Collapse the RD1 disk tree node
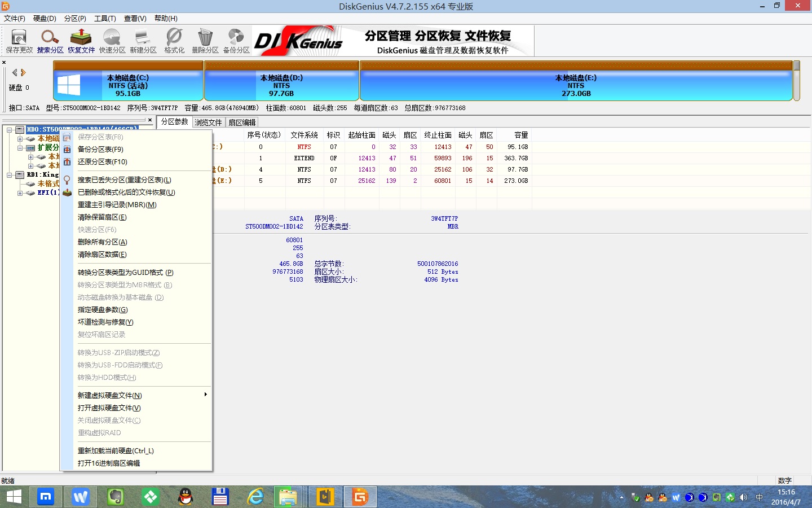This screenshot has height=508, width=812. 9,175
